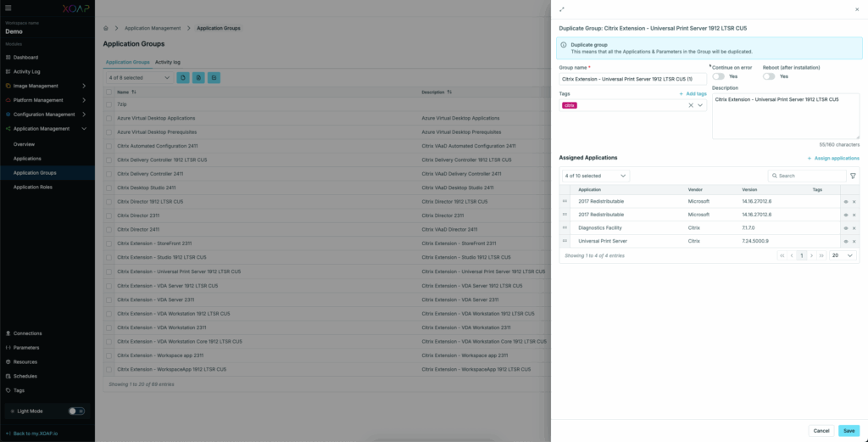The image size is (868, 442).
Task: Open the Tags dropdown chevron
Action: click(700, 105)
